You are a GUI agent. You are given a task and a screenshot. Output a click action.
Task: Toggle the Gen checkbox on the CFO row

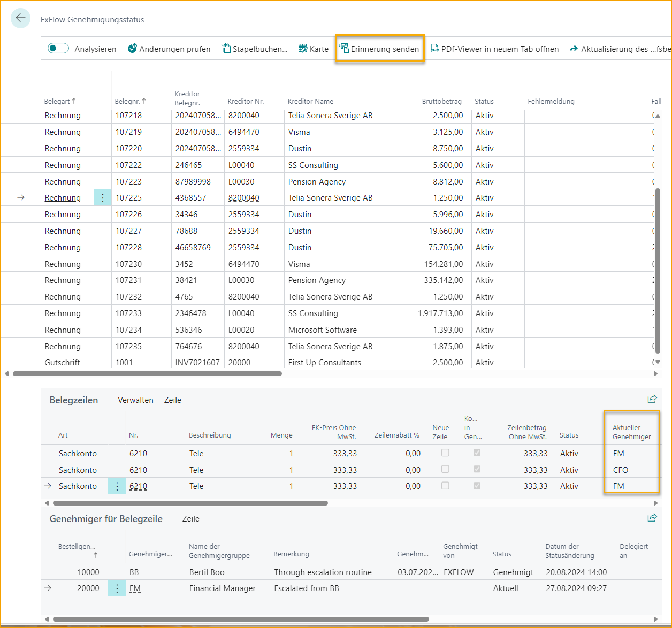click(x=476, y=469)
